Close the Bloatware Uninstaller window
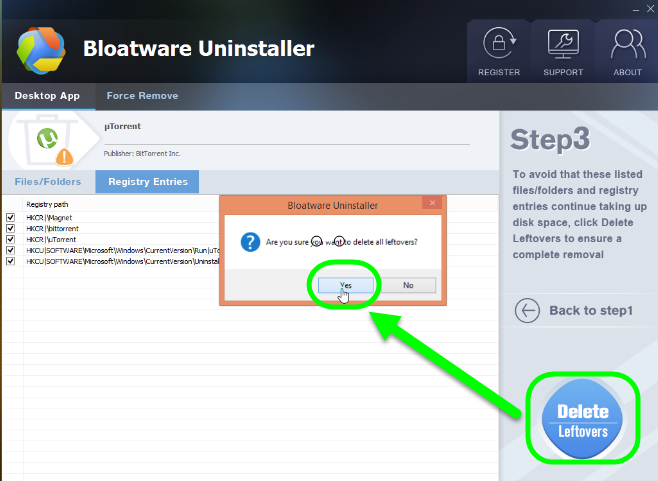658x481 pixels. (650, 9)
